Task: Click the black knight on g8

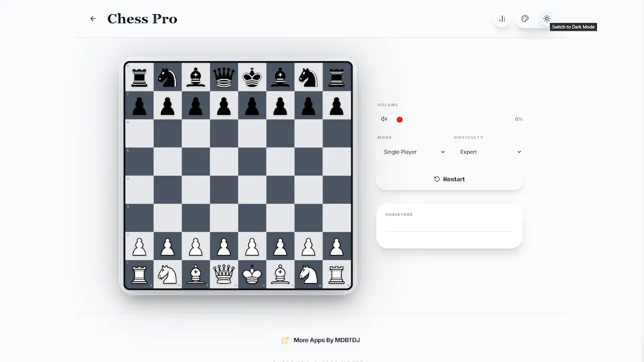Action: 309,77
